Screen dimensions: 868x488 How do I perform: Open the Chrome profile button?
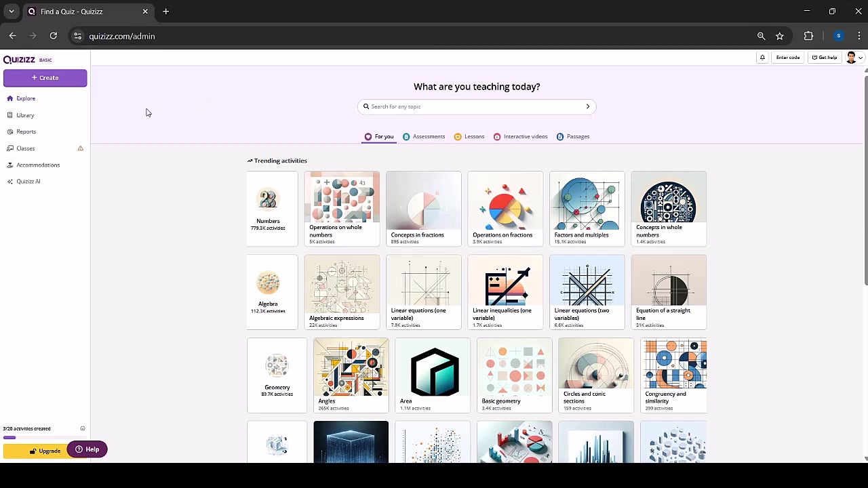pyautogui.click(x=839, y=36)
